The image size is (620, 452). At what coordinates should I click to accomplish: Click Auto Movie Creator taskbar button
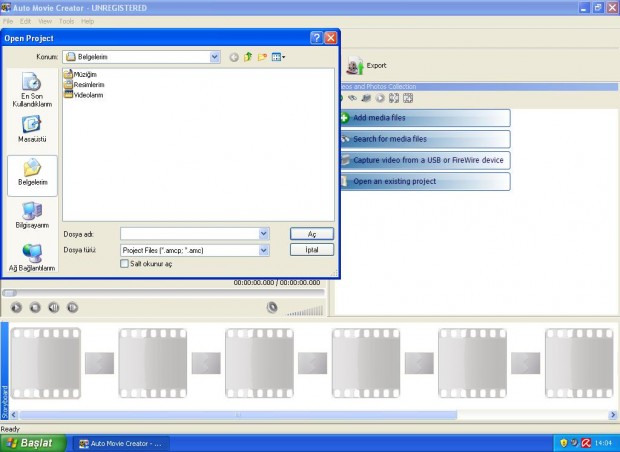pyautogui.click(x=123, y=444)
